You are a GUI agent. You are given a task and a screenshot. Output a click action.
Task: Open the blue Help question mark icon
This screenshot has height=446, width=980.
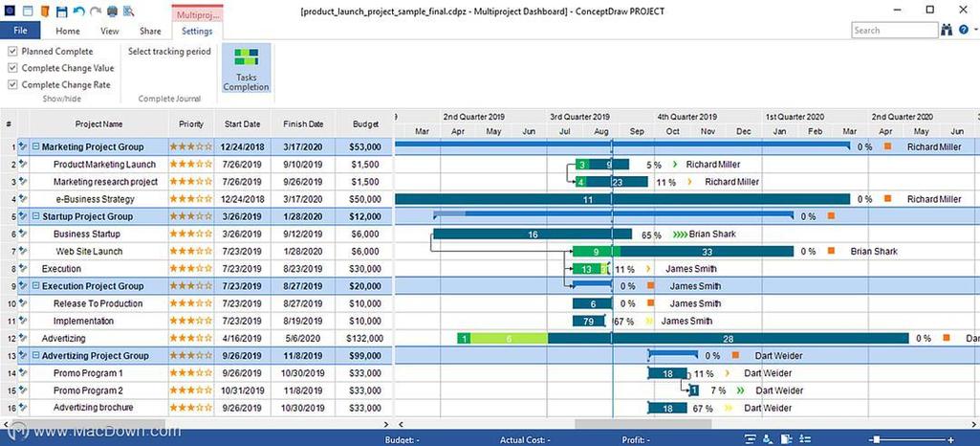tap(963, 31)
